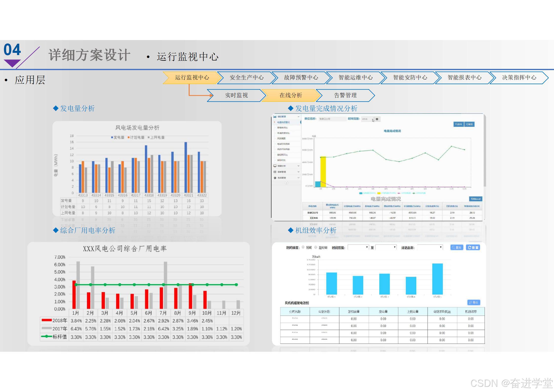The height and width of the screenshot is (392, 554).
Task: Click the 导出Excel button
Action: tap(475, 199)
